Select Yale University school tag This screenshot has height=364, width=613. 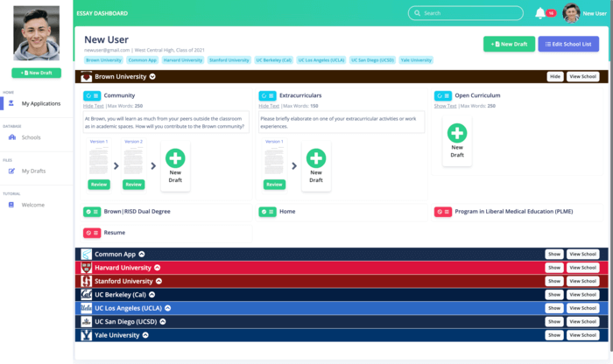[x=416, y=60]
